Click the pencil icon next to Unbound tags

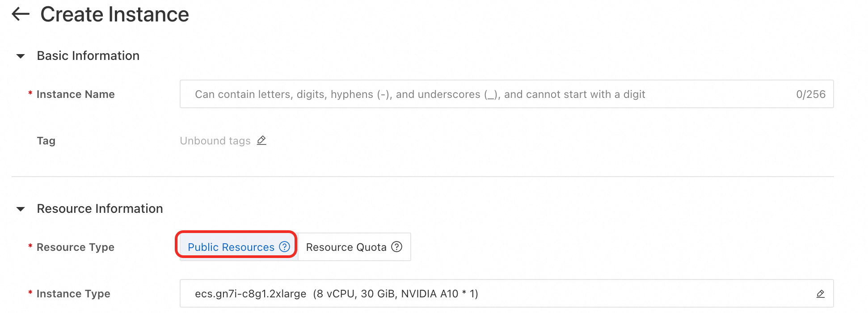261,140
